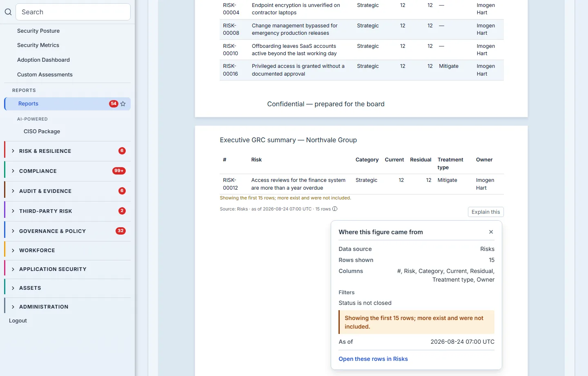Click the 54 badge on Reports
This screenshot has width=588, height=376.
coord(114,104)
